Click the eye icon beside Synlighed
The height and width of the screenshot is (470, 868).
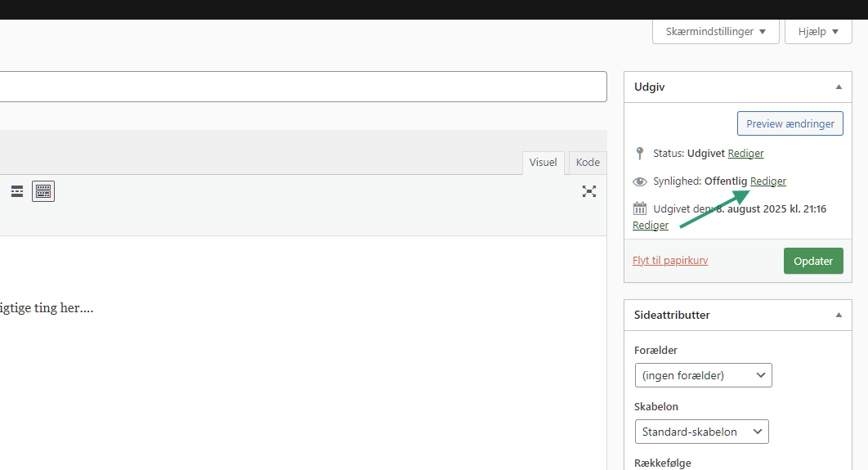[x=640, y=181]
